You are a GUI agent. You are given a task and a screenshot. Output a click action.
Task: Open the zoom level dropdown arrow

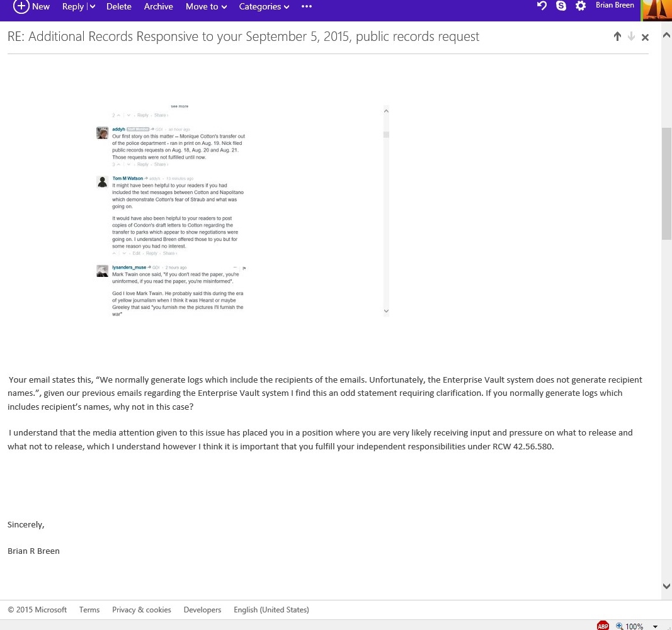(x=655, y=626)
